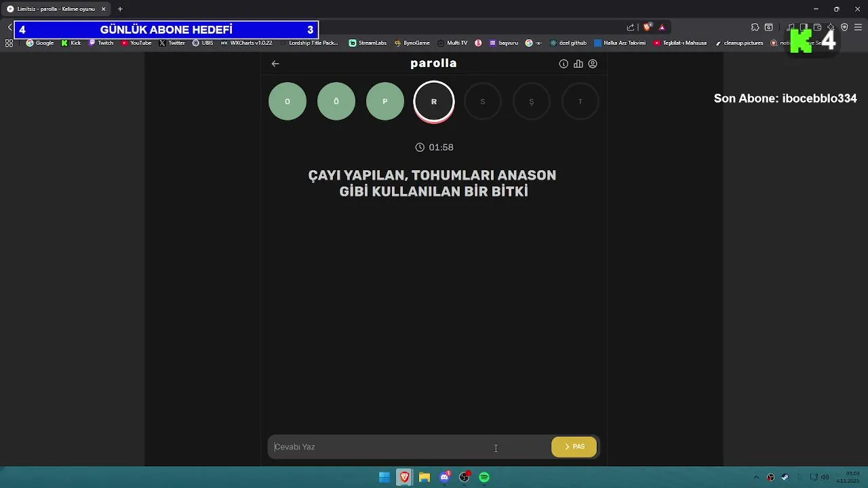Select the current letter R circle
The width and height of the screenshot is (868, 488).
tap(434, 102)
